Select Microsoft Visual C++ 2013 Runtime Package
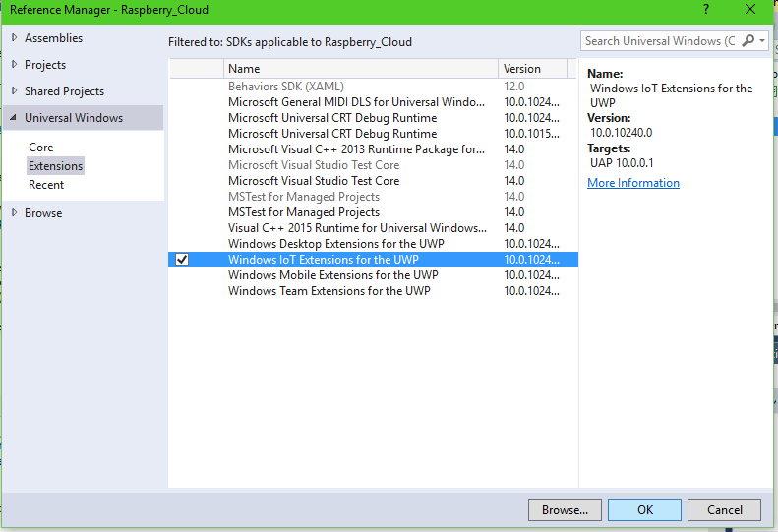The image size is (778, 532). (373, 149)
